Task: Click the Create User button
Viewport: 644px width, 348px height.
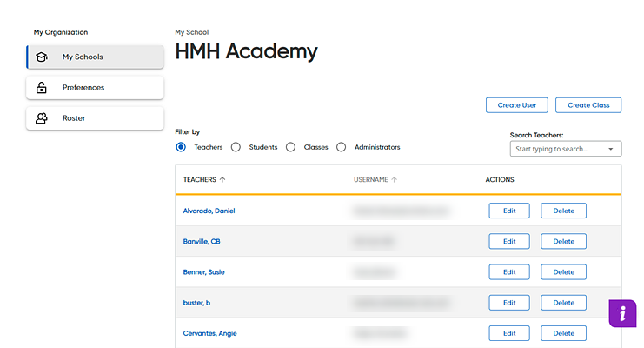Action: tap(517, 105)
